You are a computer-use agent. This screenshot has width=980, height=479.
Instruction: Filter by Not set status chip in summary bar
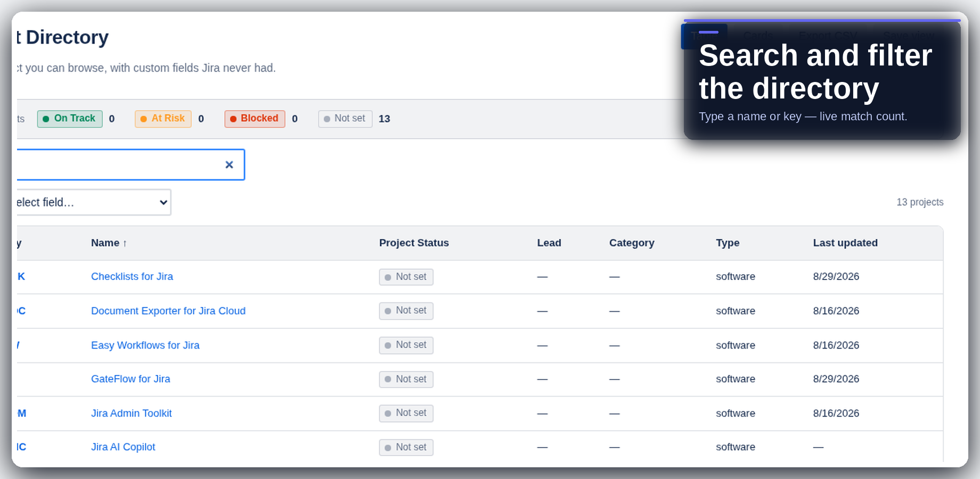point(345,119)
